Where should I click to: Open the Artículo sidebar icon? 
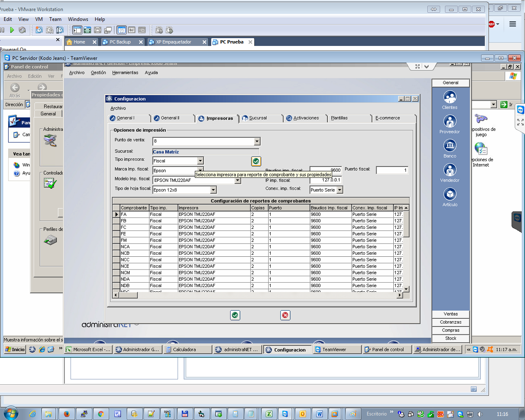(x=450, y=194)
